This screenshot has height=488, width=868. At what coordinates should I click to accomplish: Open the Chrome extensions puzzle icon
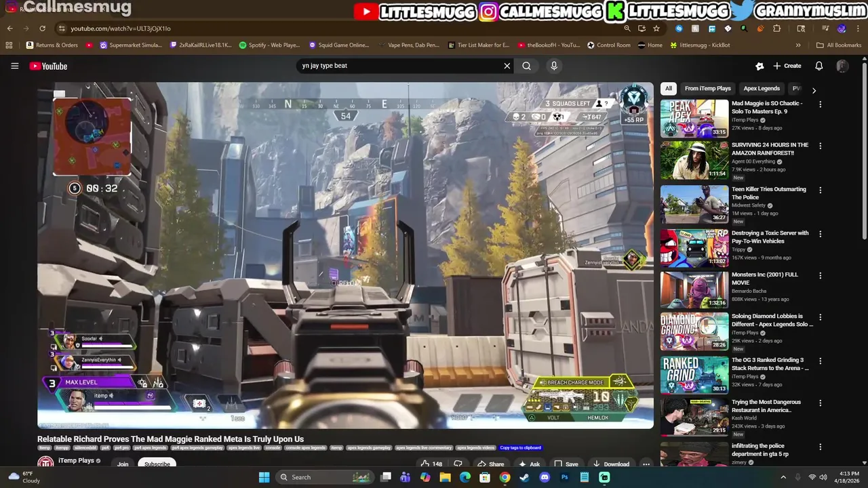[777, 28]
